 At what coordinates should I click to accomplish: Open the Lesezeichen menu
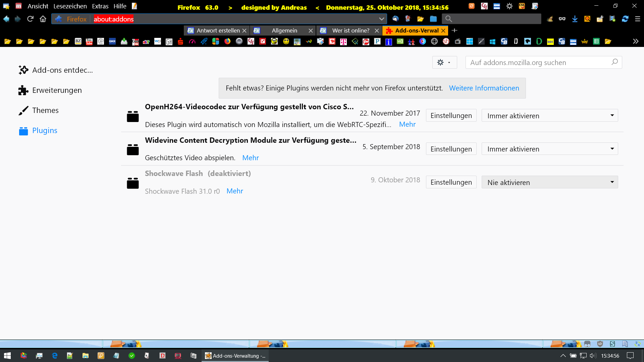(70, 6)
